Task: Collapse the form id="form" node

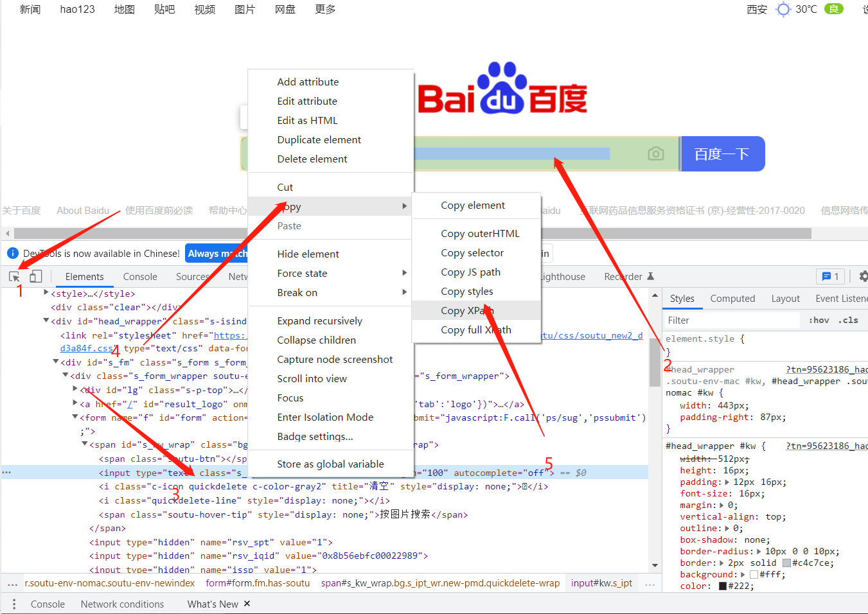Action: 75,417
